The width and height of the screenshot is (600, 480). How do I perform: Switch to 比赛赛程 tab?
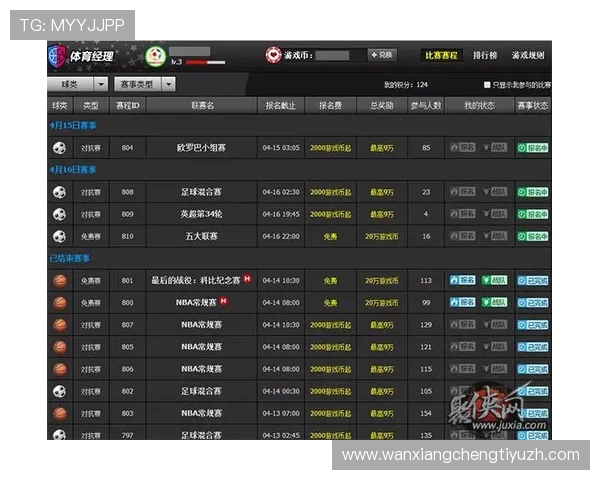(x=441, y=56)
